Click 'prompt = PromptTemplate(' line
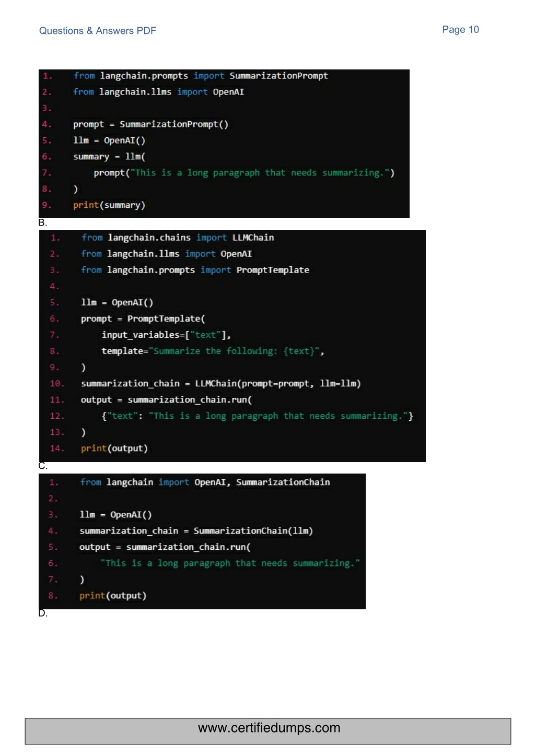Screen dimensions: 535x756 coord(143,318)
